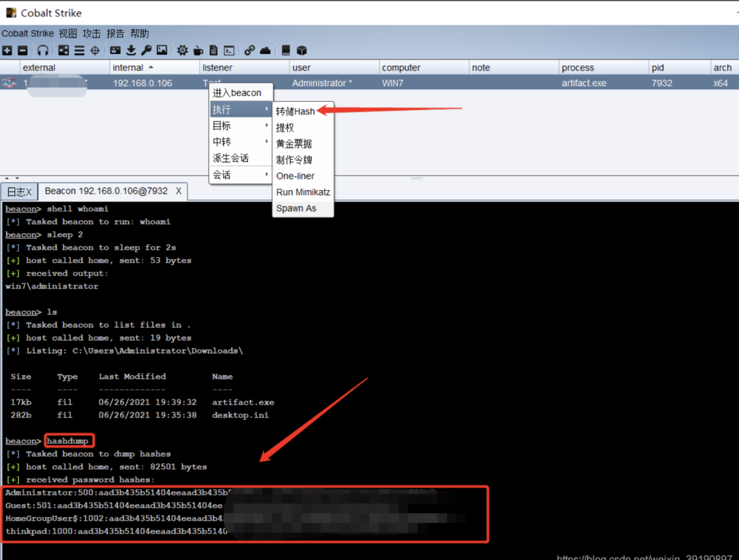Click the cloud icon to manage web server
739x560 pixels.
point(265,51)
